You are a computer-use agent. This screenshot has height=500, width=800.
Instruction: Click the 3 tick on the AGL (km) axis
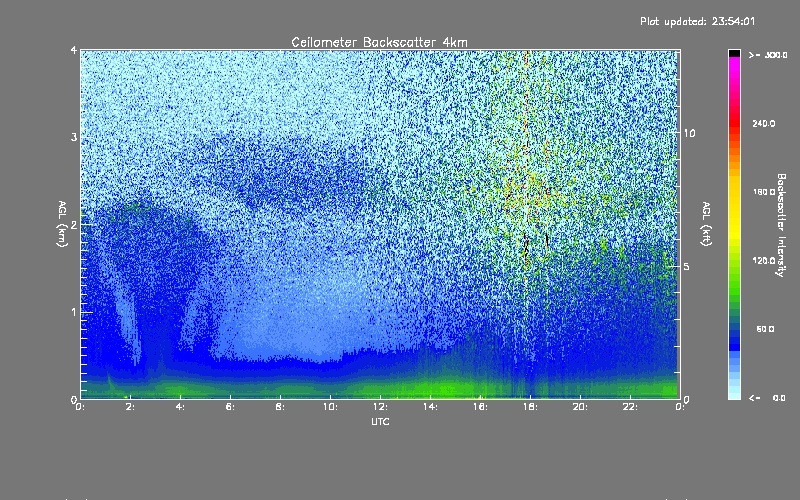click(x=74, y=138)
